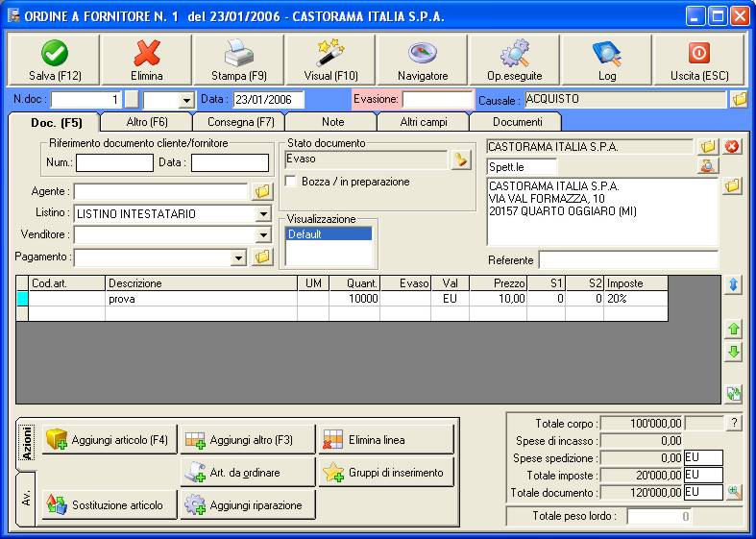Select the Azioni vertical tab
The image size is (756, 539).
tap(27, 444)
